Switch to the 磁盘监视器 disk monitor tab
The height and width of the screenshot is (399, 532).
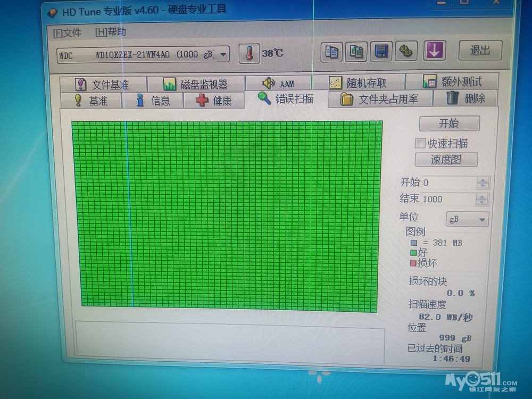196,84
